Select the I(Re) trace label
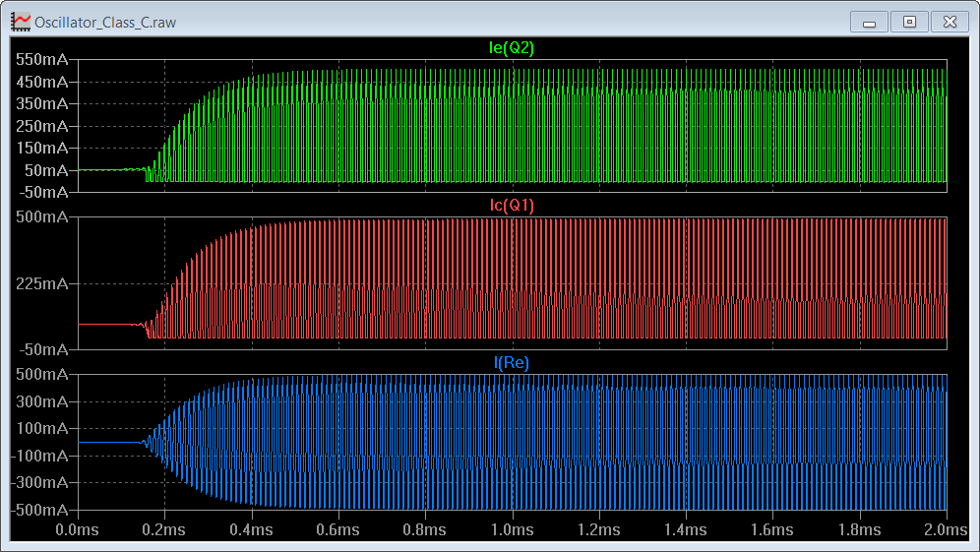980x552 pixels. point(513,363)
